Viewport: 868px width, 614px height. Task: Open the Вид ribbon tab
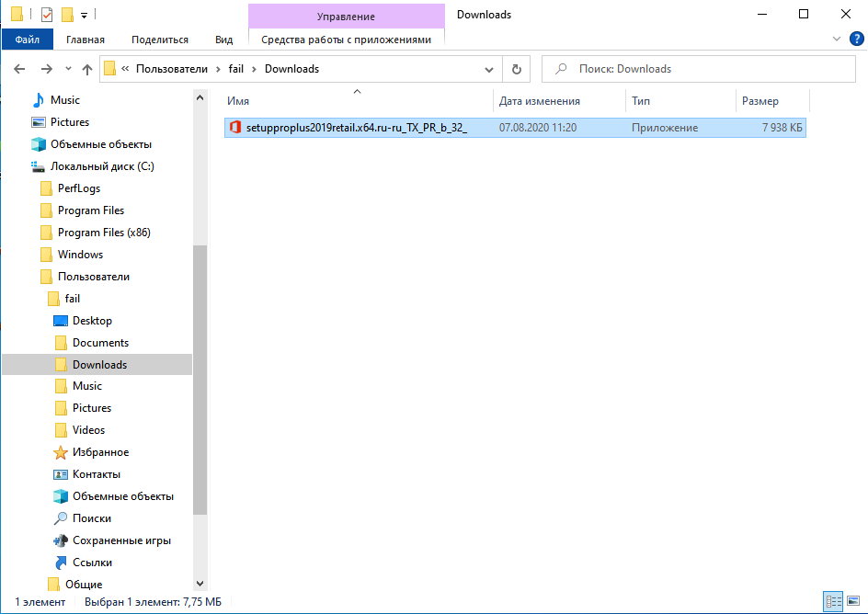223,40
